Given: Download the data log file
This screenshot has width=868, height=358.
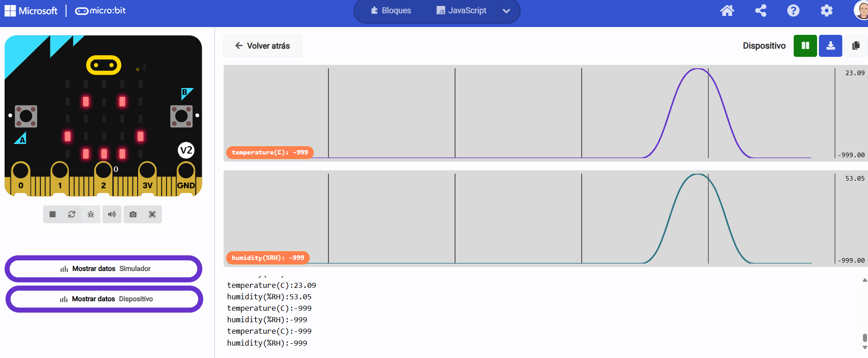Looking at the screenshot, I should point(830,46).
